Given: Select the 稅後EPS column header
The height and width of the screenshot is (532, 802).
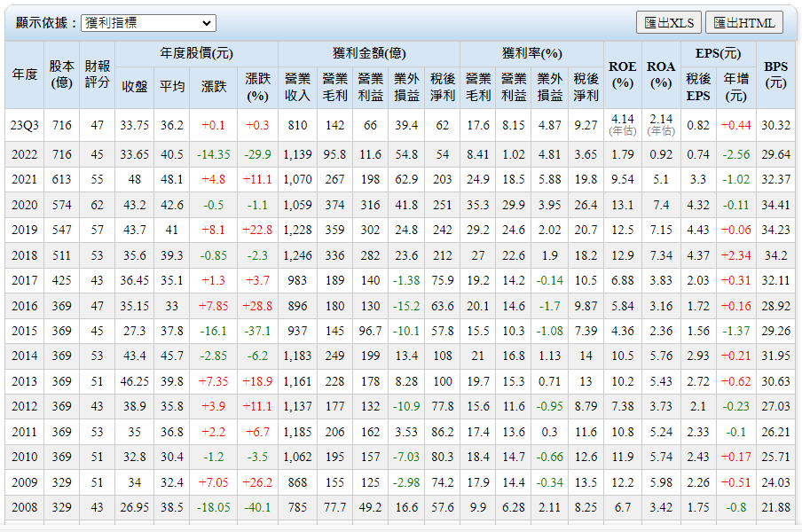Looking at the screenshot, I should click(698, 87).
